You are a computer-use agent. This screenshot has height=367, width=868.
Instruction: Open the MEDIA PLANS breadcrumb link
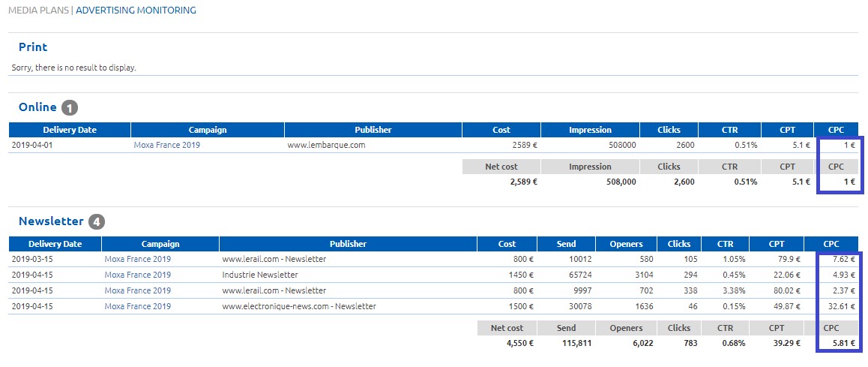click(x=37, y=11)
